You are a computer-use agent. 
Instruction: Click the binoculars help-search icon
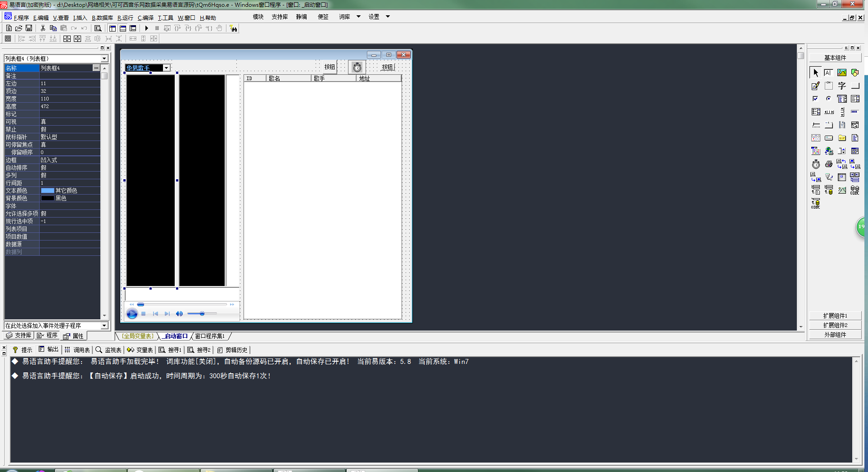point(233,28)
